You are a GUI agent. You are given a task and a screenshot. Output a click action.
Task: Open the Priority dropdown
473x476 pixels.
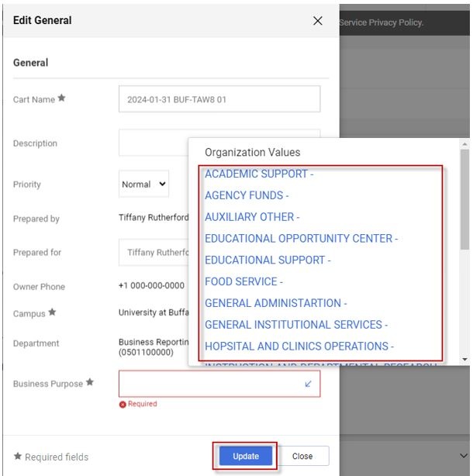click(x=144, y=185)
